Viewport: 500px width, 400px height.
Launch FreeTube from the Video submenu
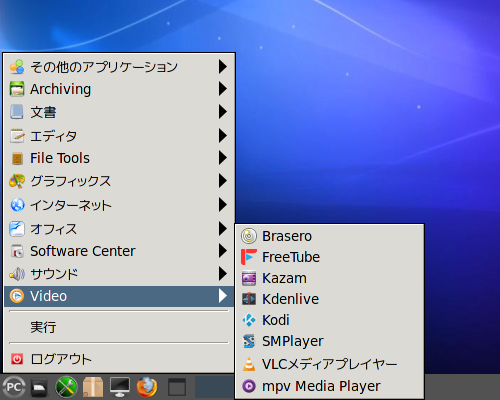[329, 257]
